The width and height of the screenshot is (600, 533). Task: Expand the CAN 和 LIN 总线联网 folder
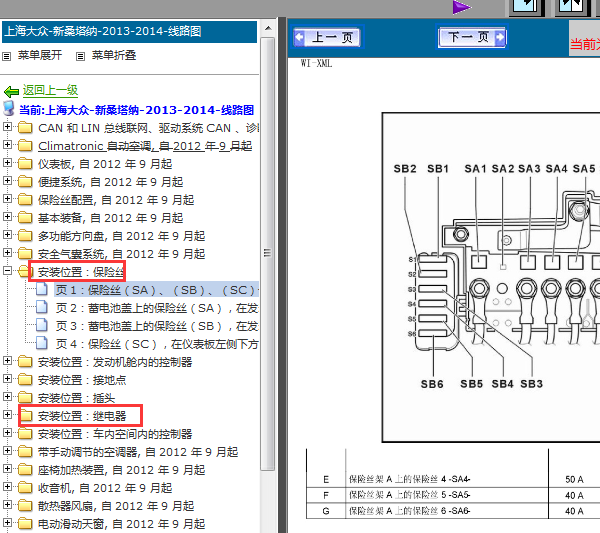click(x=7, y=126)
